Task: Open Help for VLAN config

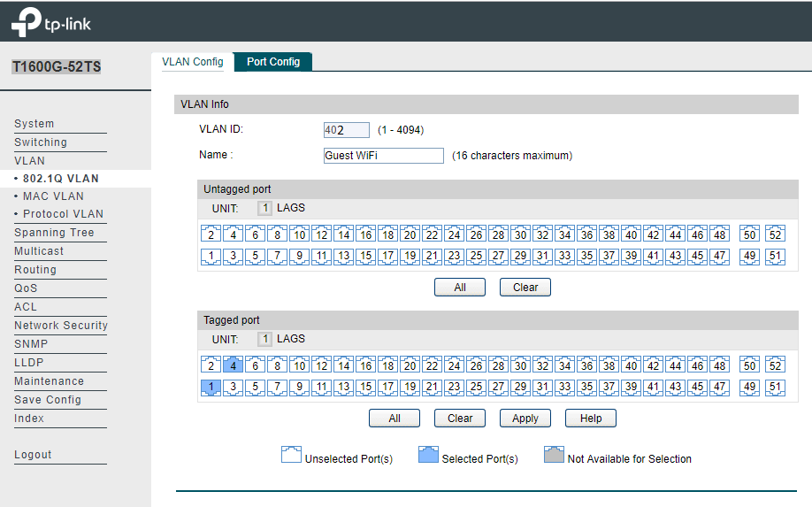Action: 591,419
